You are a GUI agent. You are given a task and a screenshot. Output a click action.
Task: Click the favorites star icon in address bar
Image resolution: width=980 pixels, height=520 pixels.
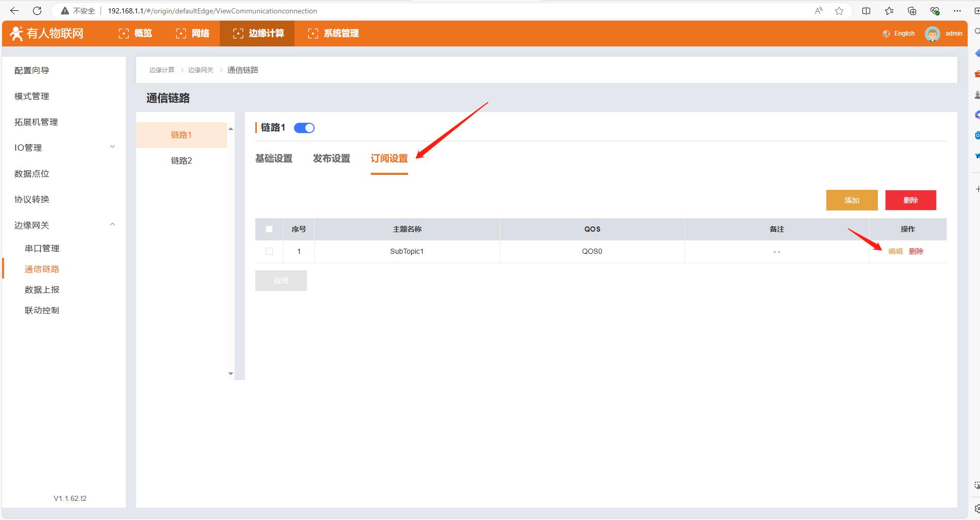839,11
